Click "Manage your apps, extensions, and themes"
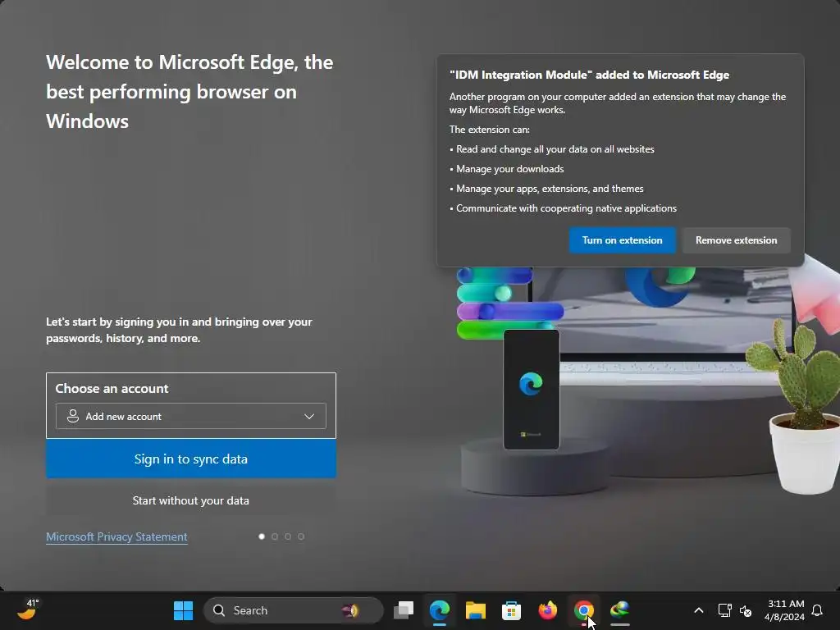This screenshot has width=840, height=630. tap(550, 189)
